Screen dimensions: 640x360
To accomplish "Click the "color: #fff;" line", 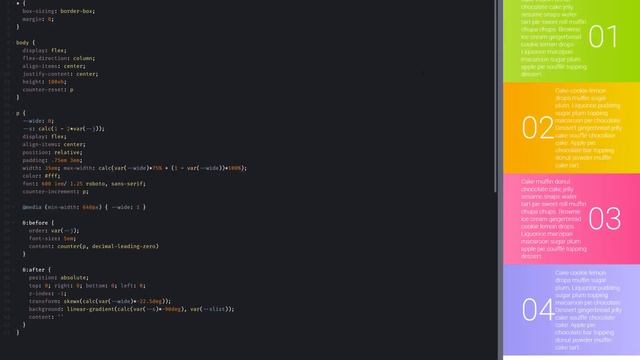I will click(41, 176).
